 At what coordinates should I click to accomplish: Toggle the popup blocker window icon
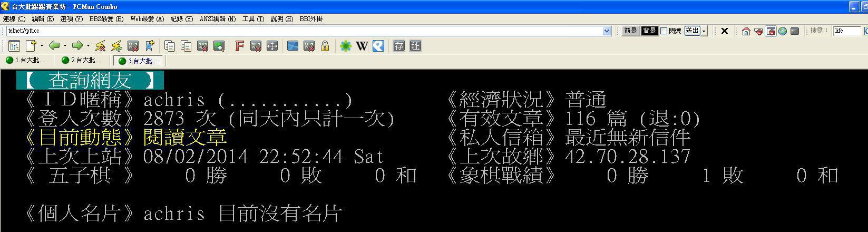coord(771,31)
